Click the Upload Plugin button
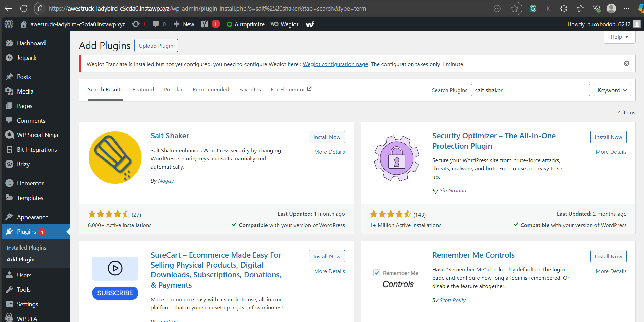 tap(156, 46)
